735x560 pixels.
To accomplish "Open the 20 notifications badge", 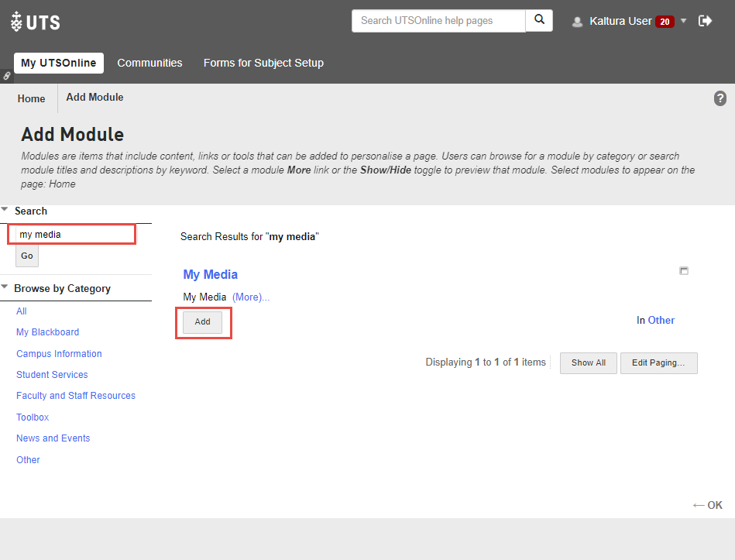I will [665, 22].
